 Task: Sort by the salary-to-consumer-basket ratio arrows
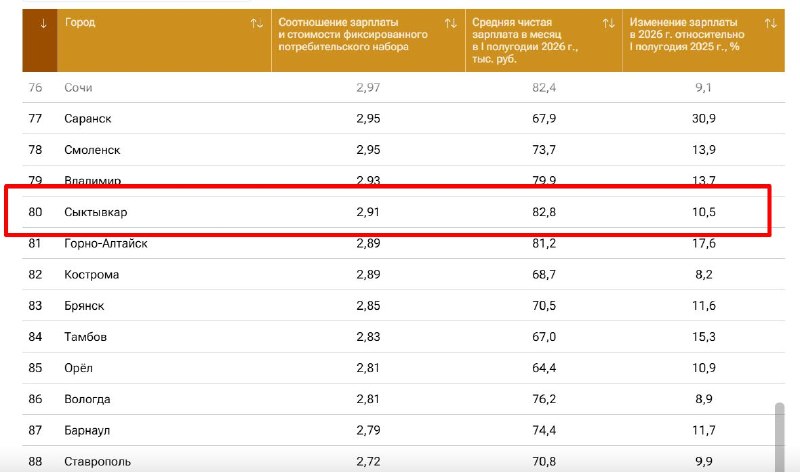[x=451, y=23]
